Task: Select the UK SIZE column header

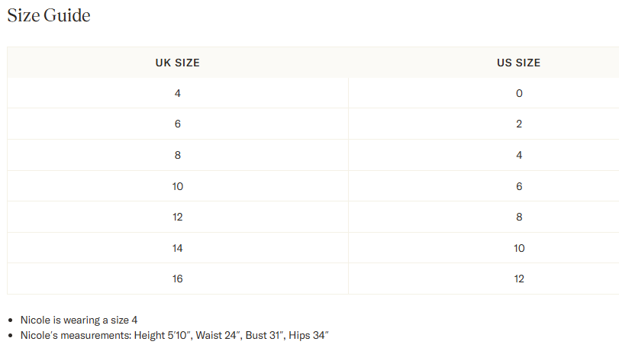Action: click(x=178, y=63)
